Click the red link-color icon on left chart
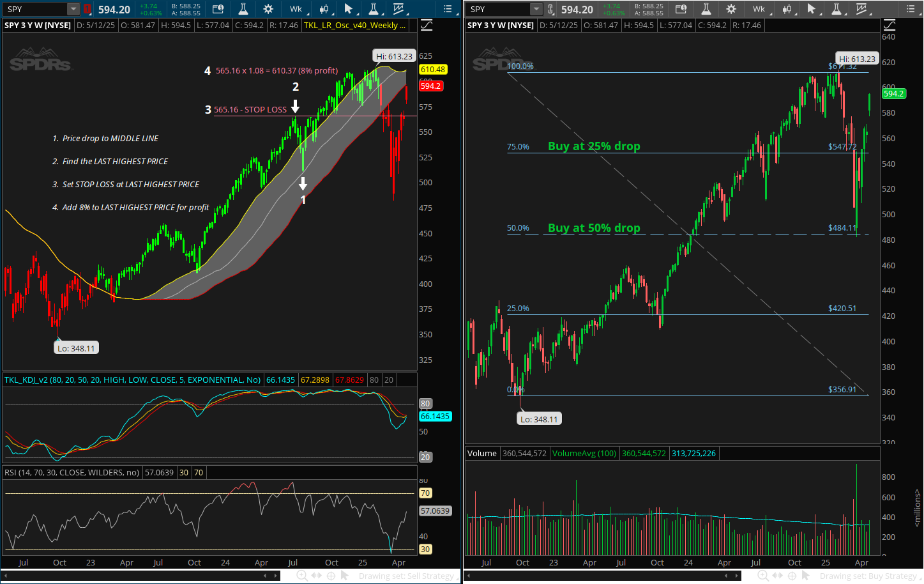This screenshot has height=584, width=924. [x=87, y=9]
